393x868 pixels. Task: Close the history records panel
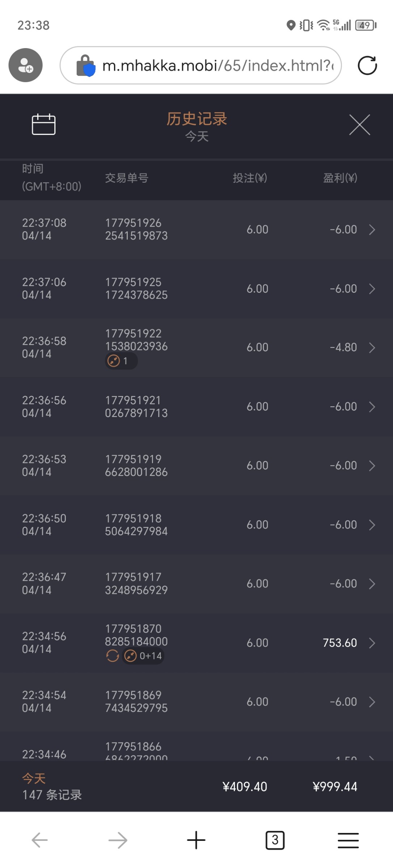359,125
